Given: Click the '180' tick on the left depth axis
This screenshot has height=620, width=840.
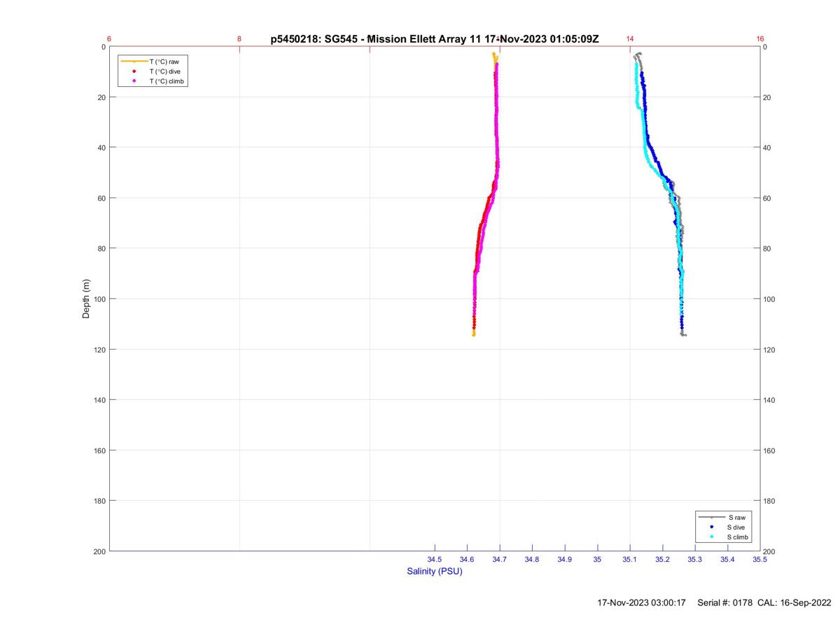Looking at the screenshot, I should (99, 501).
